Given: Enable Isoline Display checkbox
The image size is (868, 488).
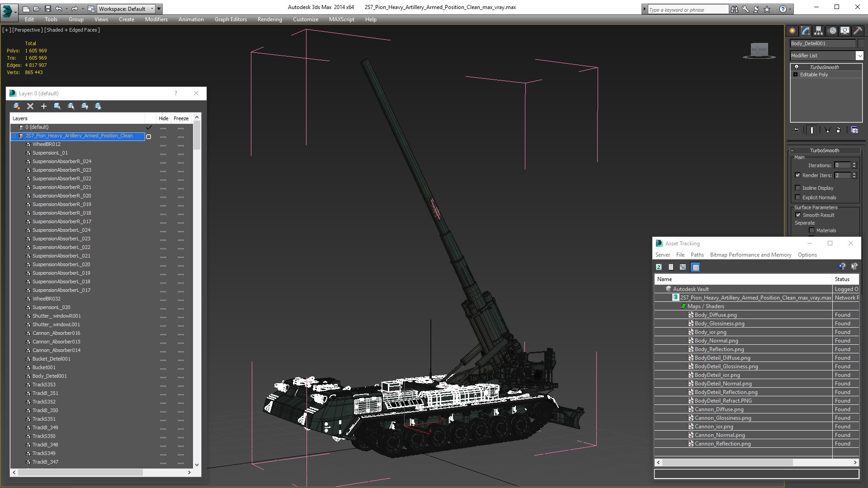Looking at the screenshot, I should pyautogui.click(x=798, y=188).
